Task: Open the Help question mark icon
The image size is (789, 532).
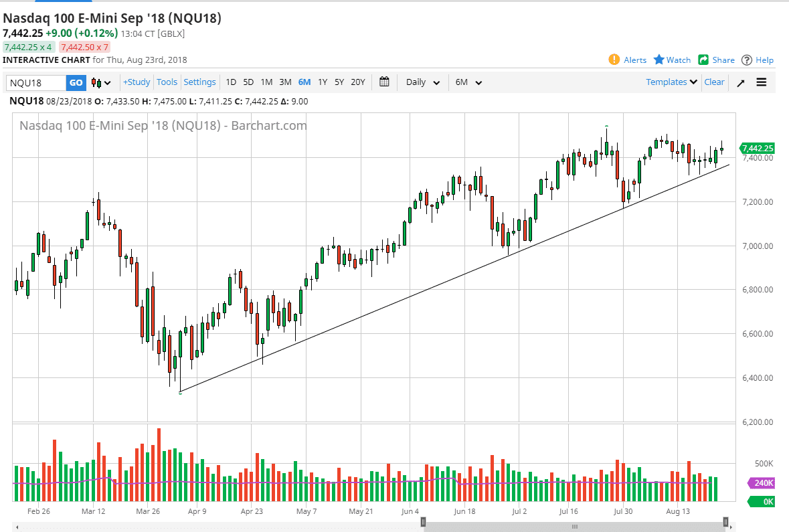Action: point(747,60)
